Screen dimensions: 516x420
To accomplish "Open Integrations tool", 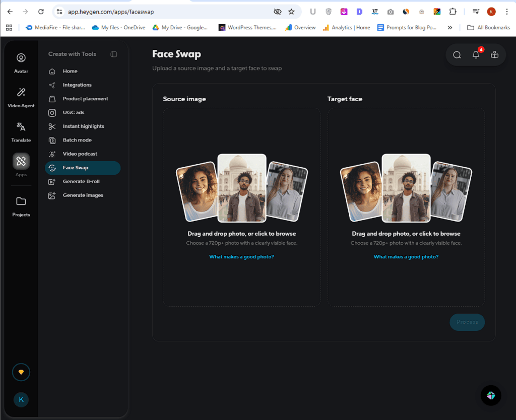I will pos(83,85).
